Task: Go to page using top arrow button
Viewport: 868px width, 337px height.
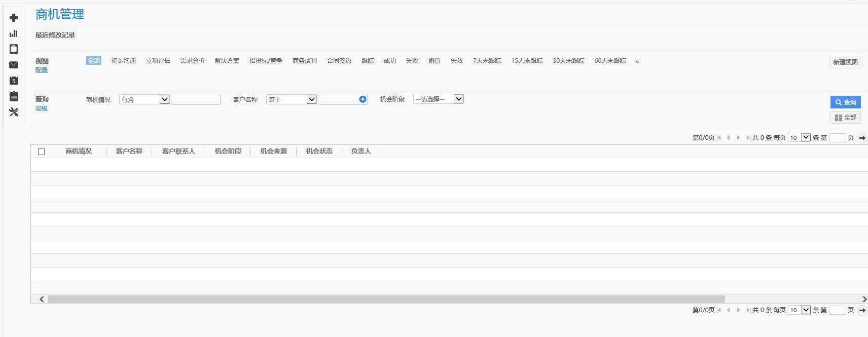Action: coord(862,138)
